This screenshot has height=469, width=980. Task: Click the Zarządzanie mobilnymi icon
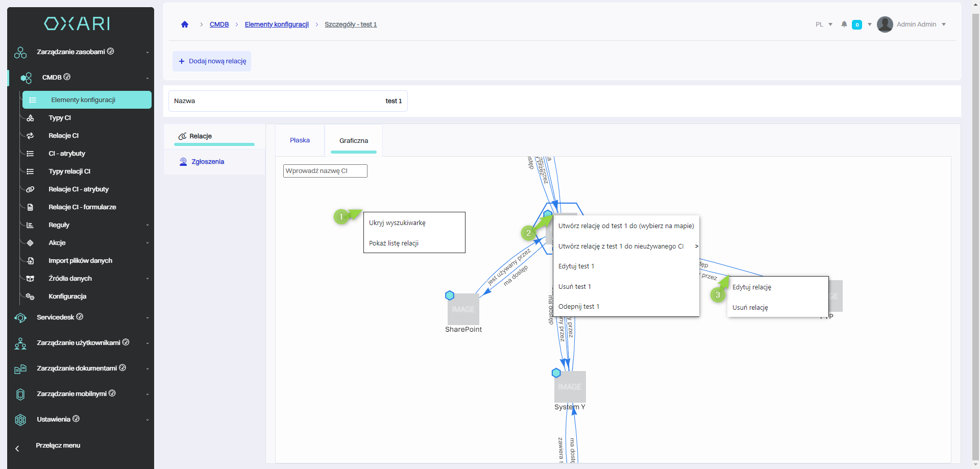click(x=20, y=394)
